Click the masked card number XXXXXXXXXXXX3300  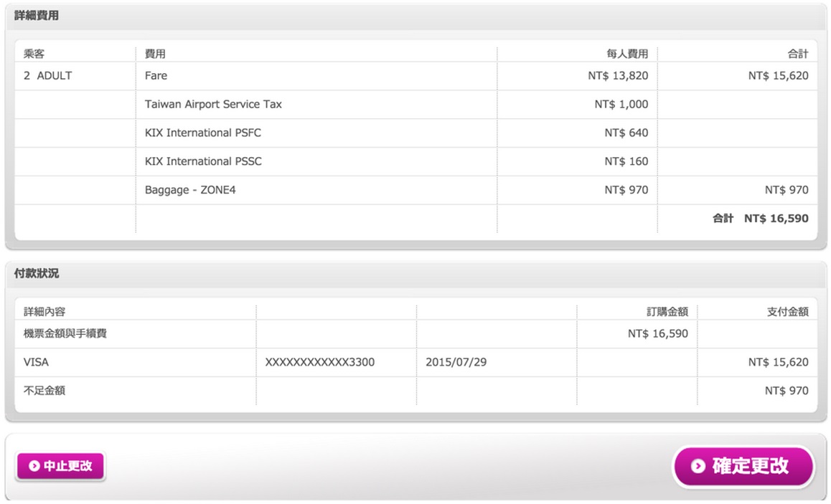coord(319,362)
